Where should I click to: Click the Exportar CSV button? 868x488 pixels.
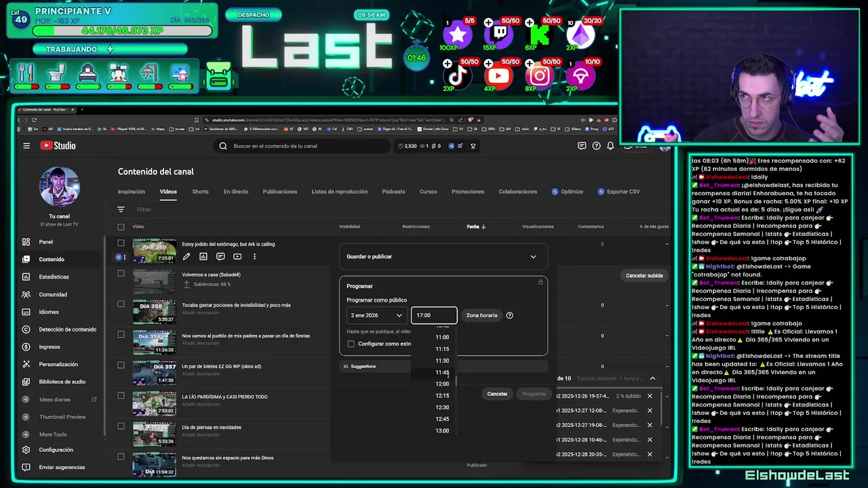tap(618, 192)
